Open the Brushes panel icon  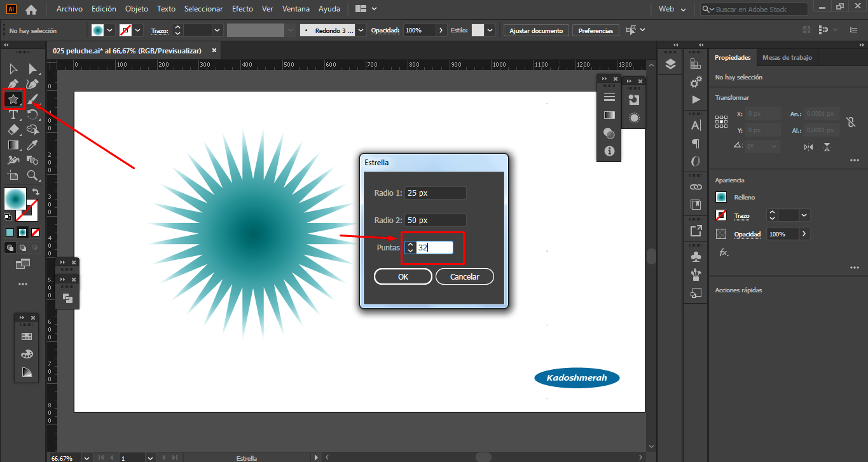(696, 275)
